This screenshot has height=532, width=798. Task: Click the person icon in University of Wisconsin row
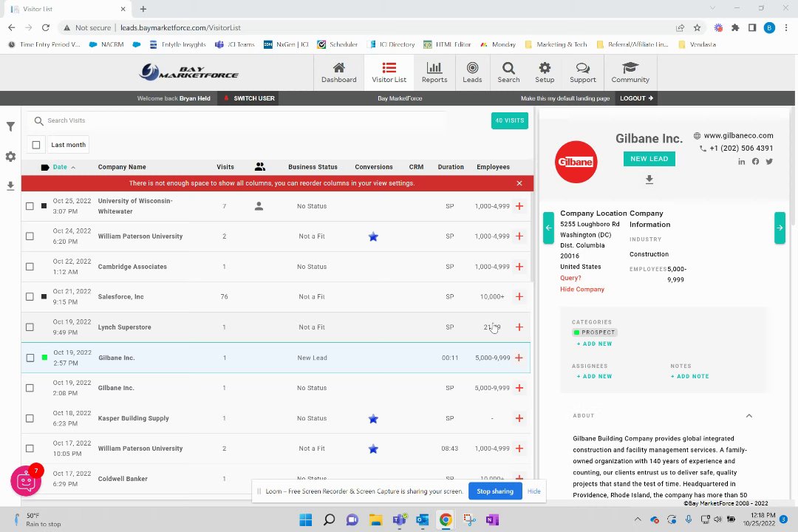click(x=259, y=206)
